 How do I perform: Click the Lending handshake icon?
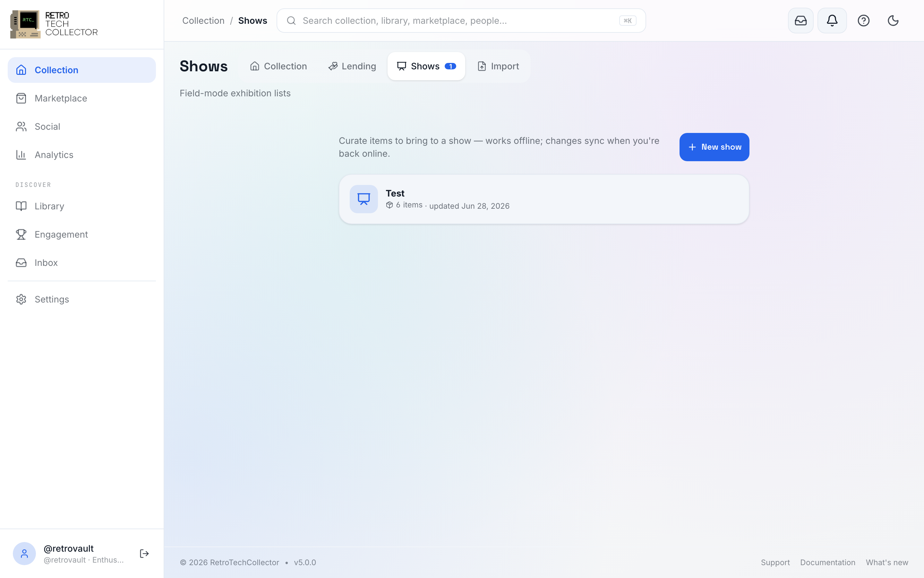point(333,66)
